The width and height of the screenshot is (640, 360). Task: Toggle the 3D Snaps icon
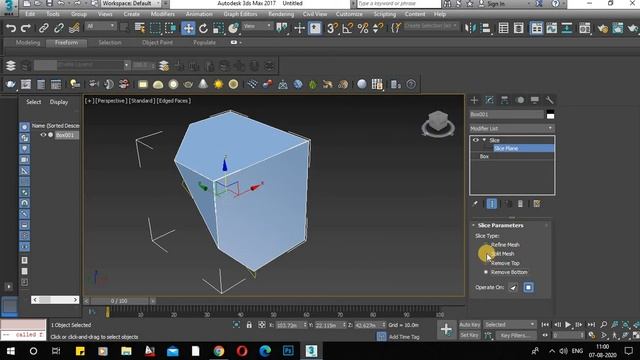[x=332, y=28]
